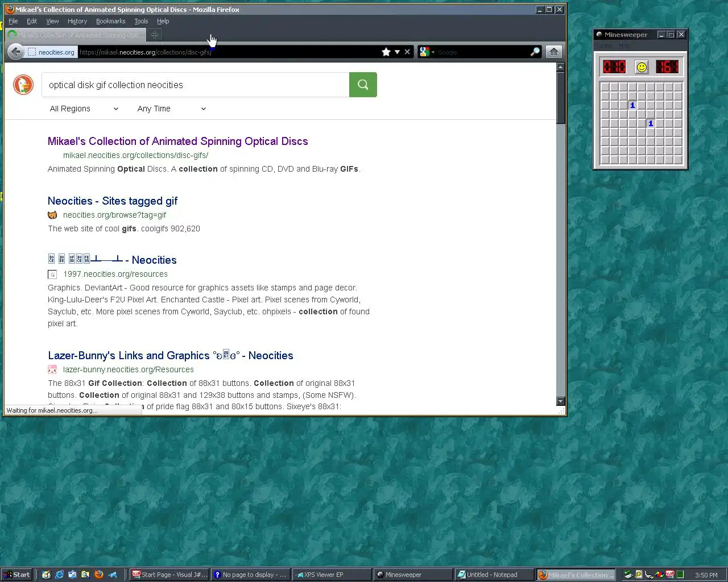Open the mikael.neocities.org/collections/disc-gifs/ URL link
Screen dimensions: 728x582
[135, 155]
